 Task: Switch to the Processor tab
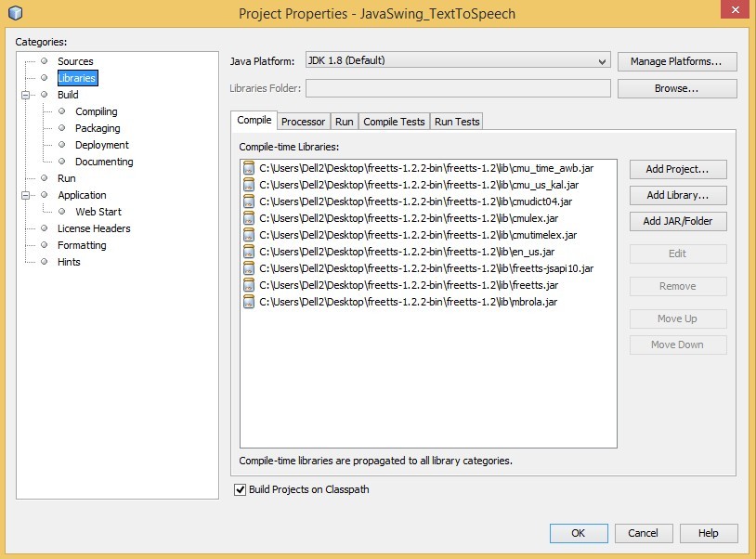click(x=303, y=122)
